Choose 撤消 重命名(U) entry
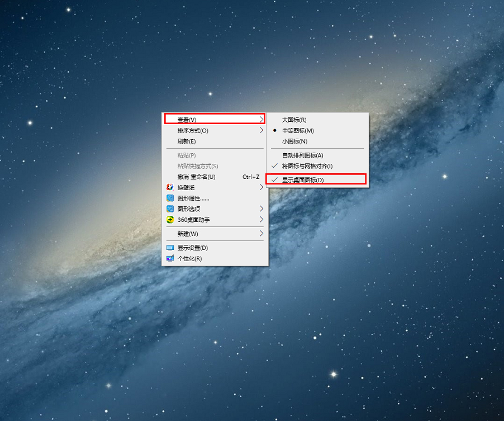 tap(215, 177)
